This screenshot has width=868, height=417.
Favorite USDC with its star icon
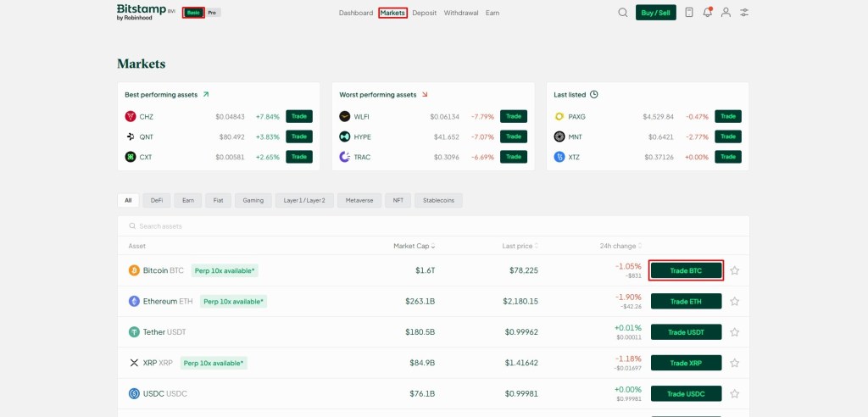pos(735,394)
